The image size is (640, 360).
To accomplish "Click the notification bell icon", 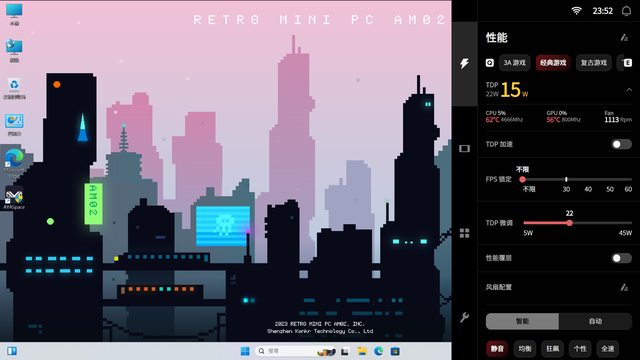I will 626,11.
